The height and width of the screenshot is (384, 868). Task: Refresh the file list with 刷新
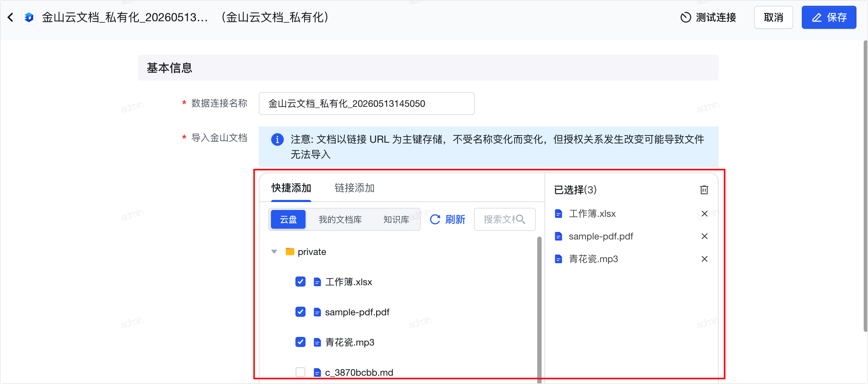[448, 219]
